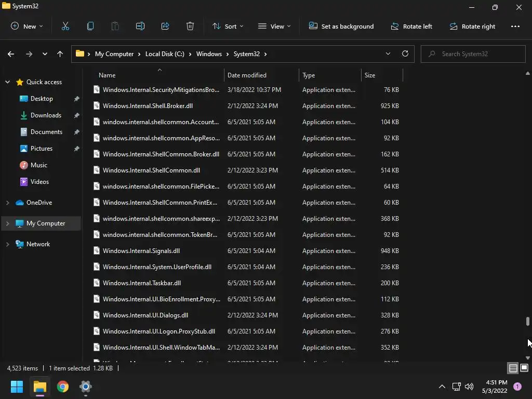Unpin Desktop via its pin icon

(77, 99)
